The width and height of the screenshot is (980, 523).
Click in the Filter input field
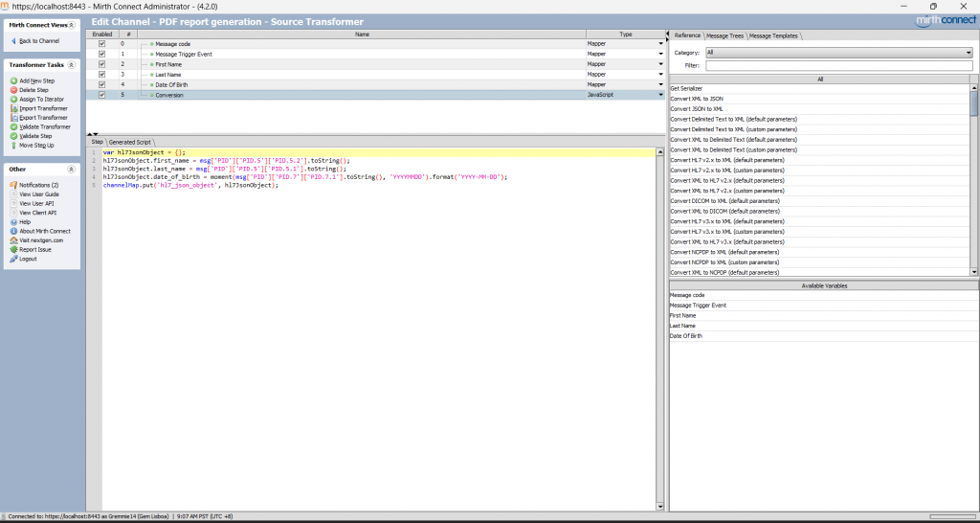click(838, 66)
